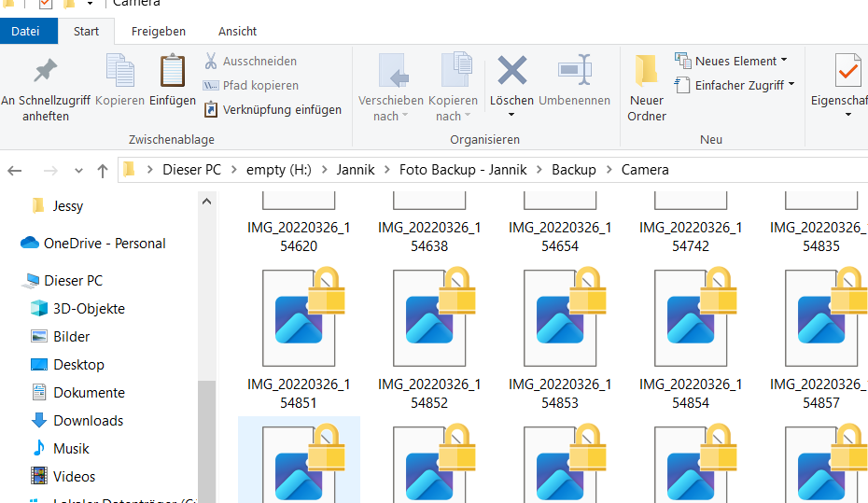This screenshot has height=503, width=868.
Task: Click the navigation pane scrollbar thumb
Action: click(206, 441)
